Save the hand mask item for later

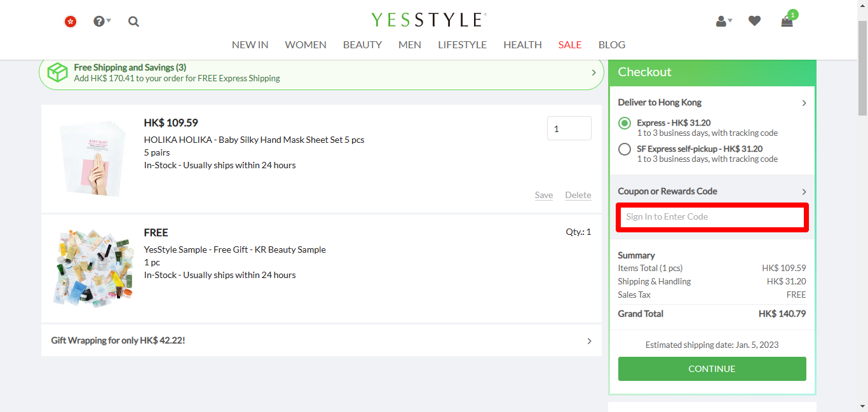click(x=544, y=195)
